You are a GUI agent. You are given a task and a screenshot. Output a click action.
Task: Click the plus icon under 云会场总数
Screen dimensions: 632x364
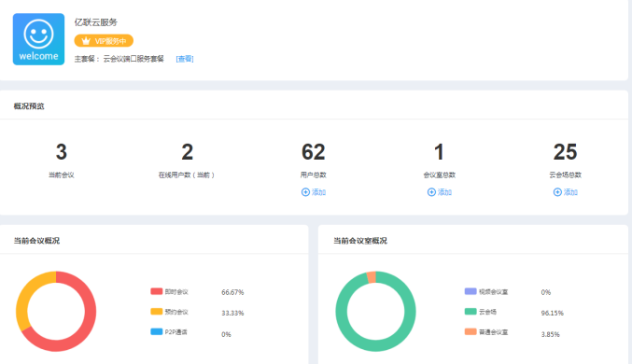557,192
